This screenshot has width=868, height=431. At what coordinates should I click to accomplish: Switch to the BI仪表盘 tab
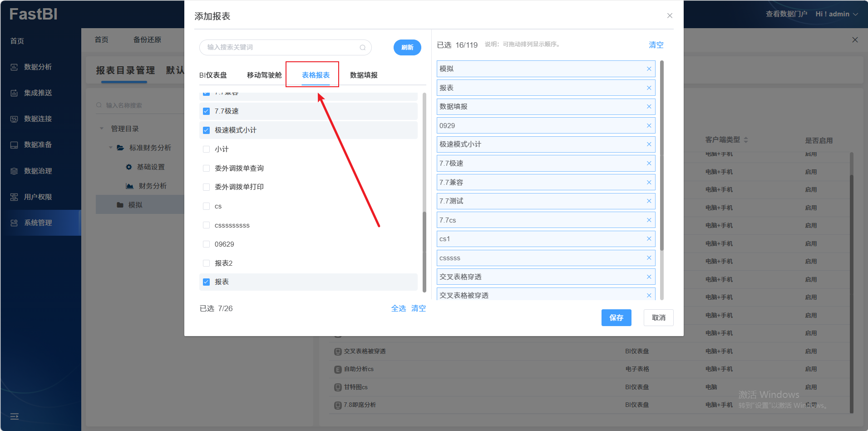213,75
